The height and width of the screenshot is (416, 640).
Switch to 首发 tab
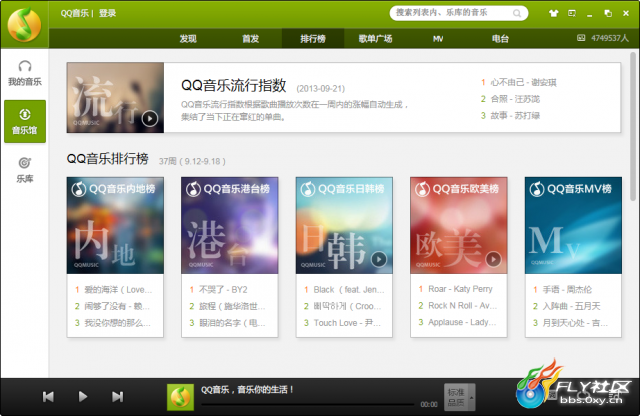[x=251, y=39]
